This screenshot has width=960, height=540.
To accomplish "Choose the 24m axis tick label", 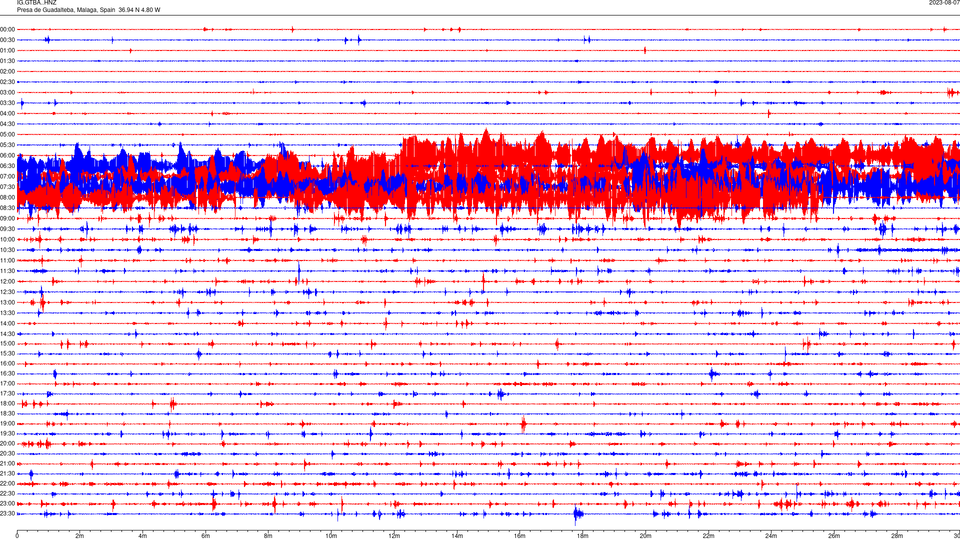I will (x=771, y=536).
